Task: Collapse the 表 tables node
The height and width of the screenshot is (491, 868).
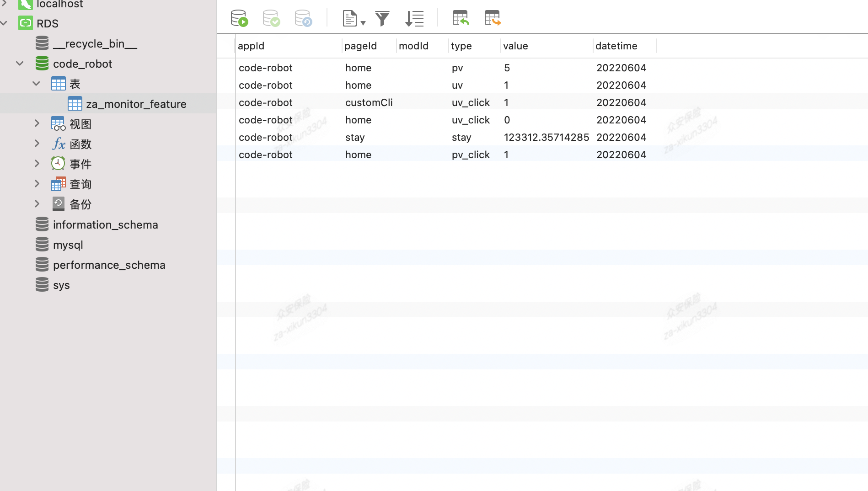Action: point(37,83)
